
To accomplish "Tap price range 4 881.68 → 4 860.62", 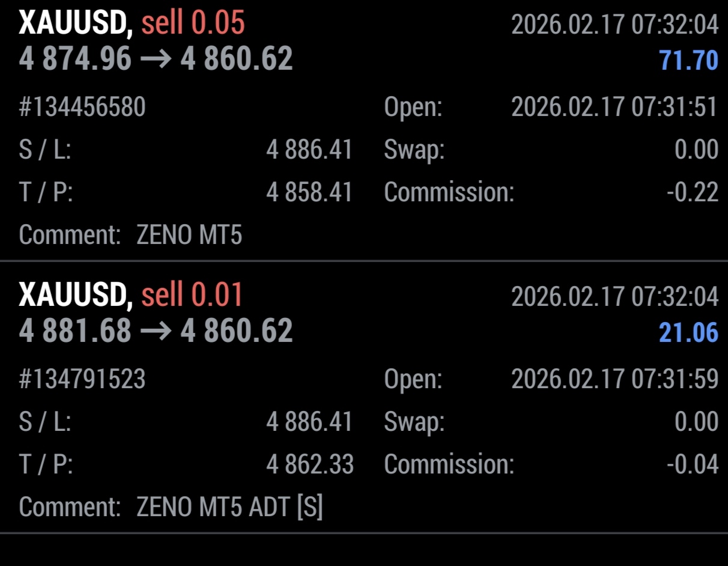I will click(x=156, y=331).
